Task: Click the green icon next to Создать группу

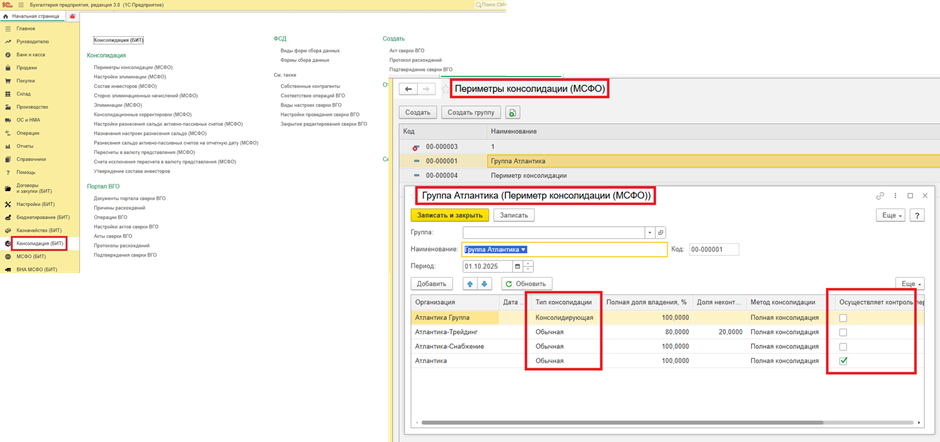Action: click(514, 112)
